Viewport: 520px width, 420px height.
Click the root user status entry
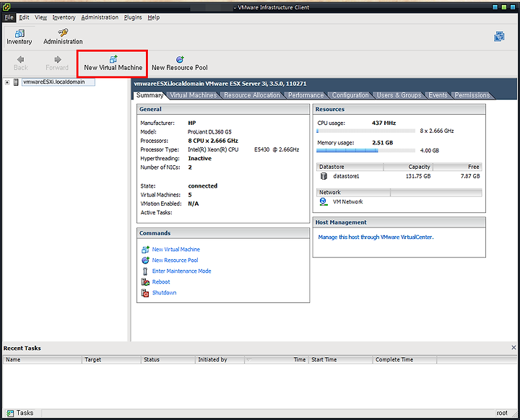click(x=502, y=413)
